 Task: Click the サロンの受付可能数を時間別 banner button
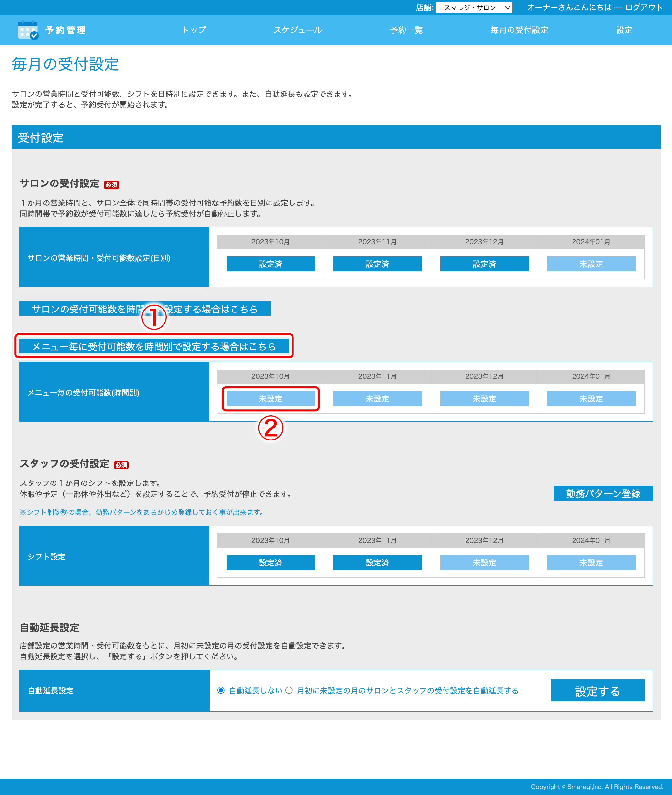click(88, 309)
